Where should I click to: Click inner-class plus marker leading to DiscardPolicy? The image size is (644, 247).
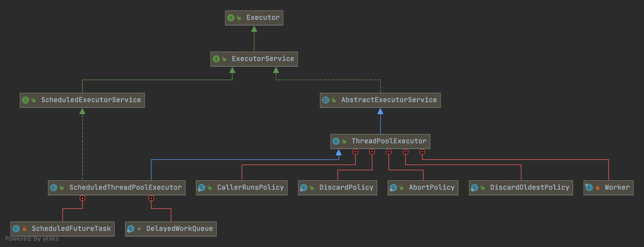tap(372, 152)
